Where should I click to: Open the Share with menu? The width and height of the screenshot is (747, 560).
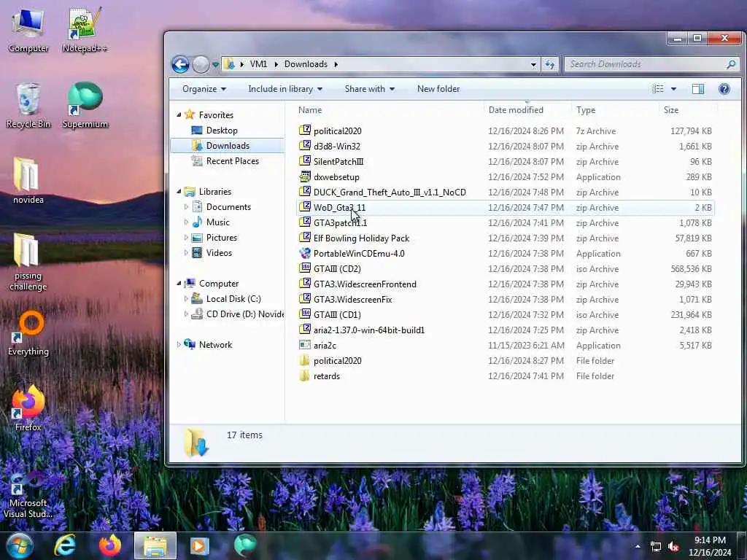pyautogui.click(x=370, y=89)
